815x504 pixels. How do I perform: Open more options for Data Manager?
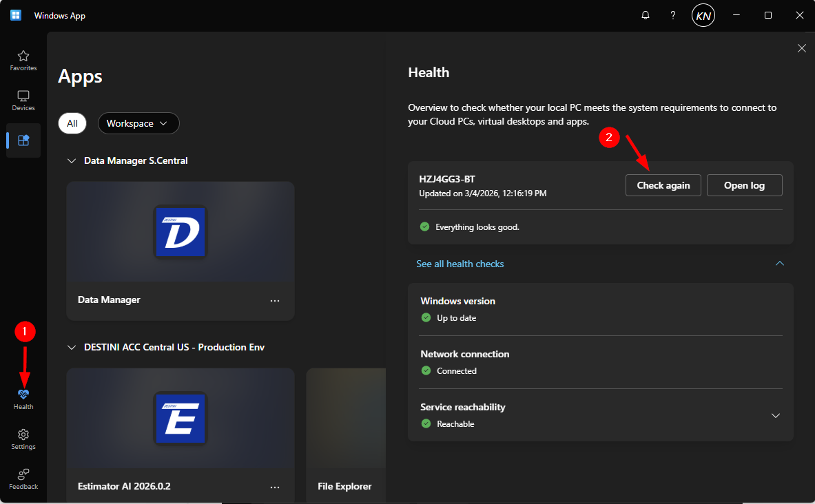coord(275,300)
